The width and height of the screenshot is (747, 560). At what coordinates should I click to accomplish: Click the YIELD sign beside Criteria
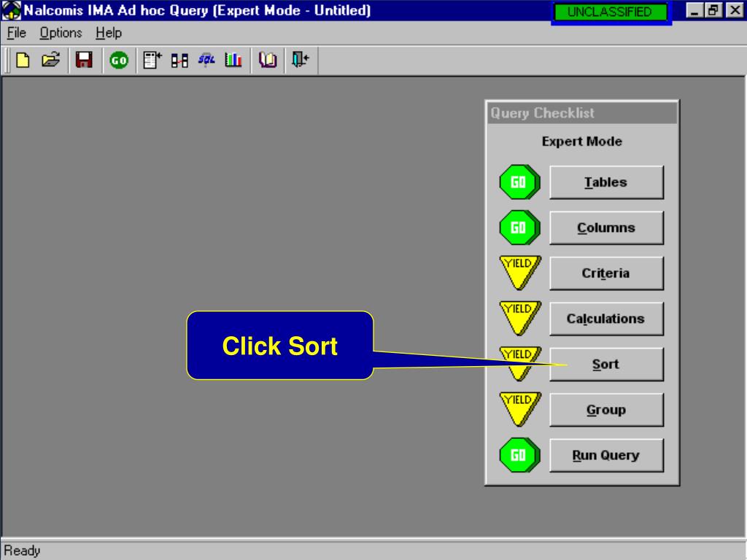pos(520,273)
